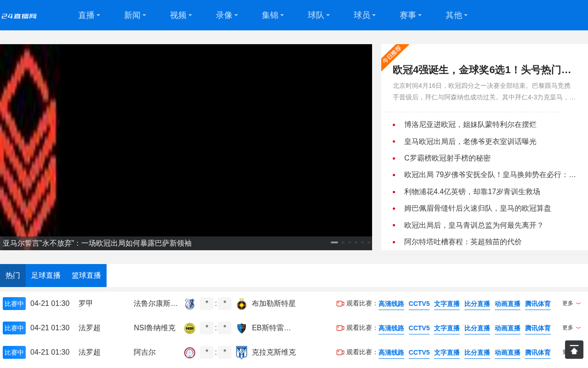
Task: Open 高清线路 link for the 罗甲 match
Action: click(391, 304)
